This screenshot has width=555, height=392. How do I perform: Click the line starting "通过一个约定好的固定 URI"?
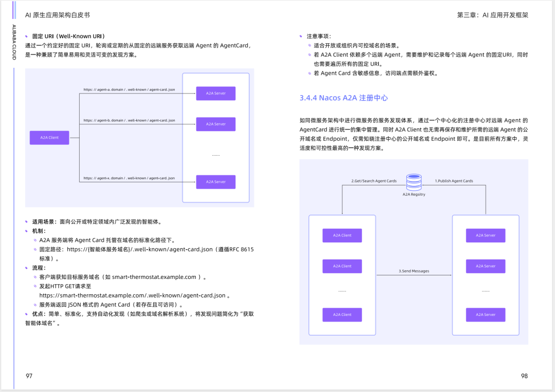[138, 45]
